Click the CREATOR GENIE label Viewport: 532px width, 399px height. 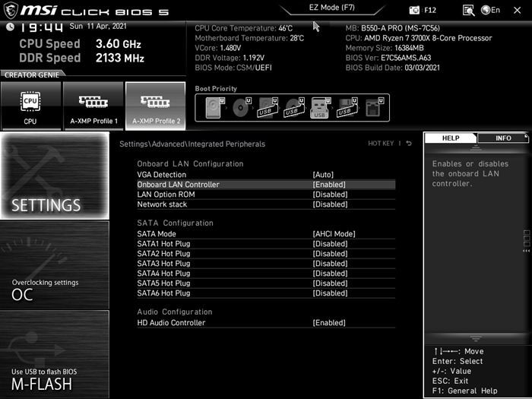(x=32, y=74)
